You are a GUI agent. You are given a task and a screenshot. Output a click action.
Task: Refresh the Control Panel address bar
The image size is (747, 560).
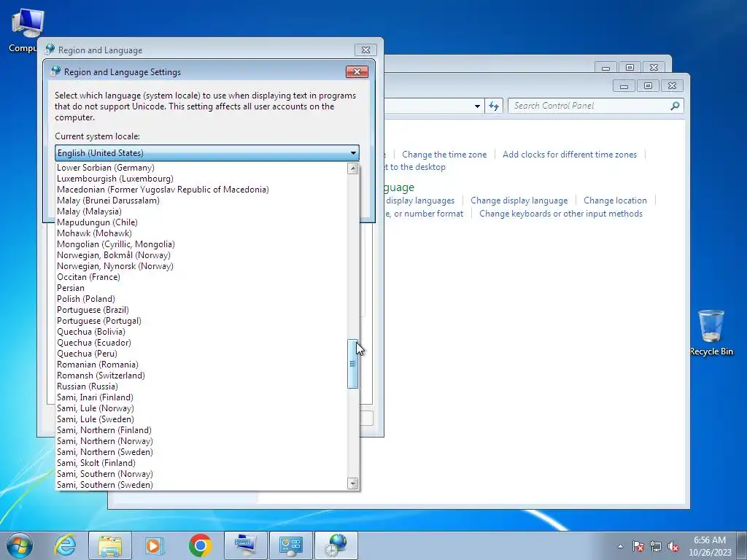(494, 106)
